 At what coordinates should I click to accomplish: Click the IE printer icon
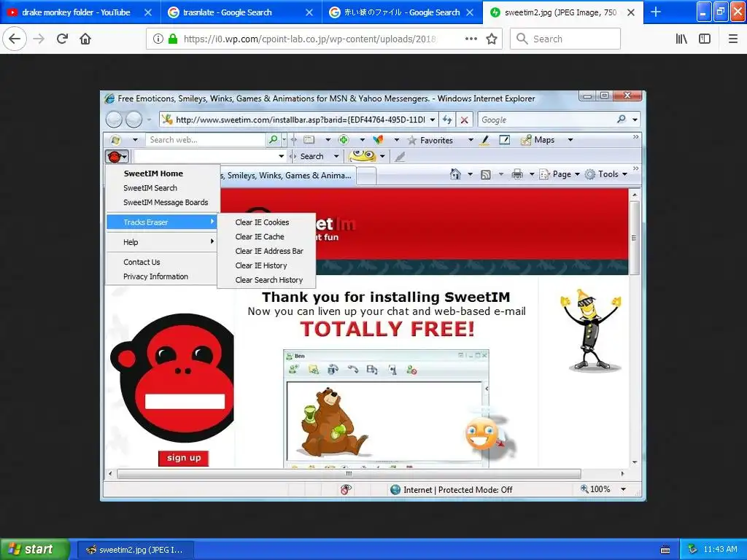coord(517,174)
